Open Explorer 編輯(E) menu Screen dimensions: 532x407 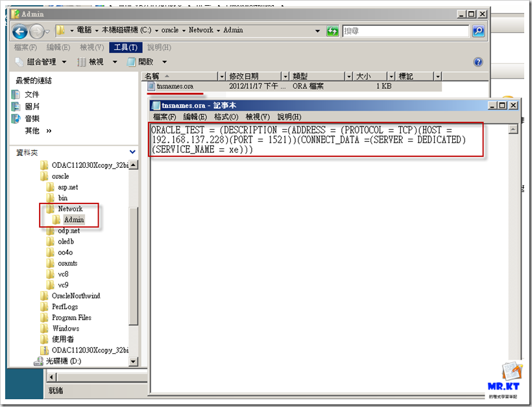click(x=58, y=47)
